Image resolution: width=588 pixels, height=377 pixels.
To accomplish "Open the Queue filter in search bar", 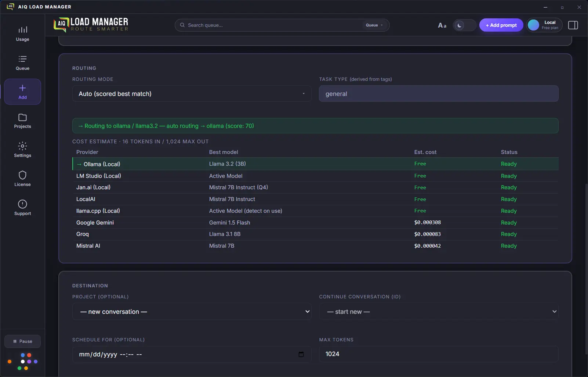I will click(374, 25).
